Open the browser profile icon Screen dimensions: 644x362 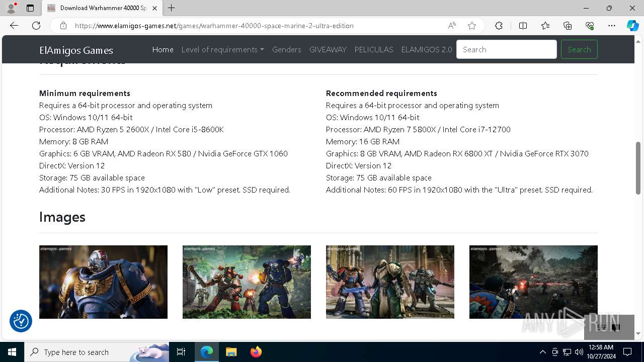tap(11, 8)
